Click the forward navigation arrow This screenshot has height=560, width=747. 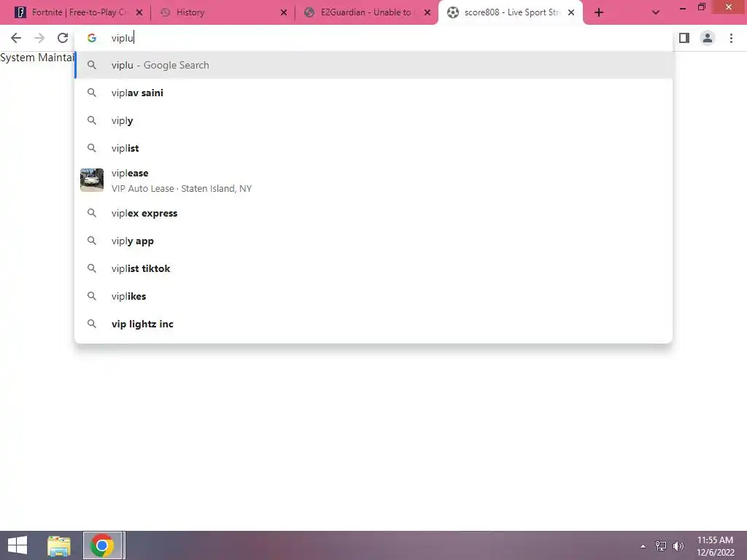tap(39, 38)
